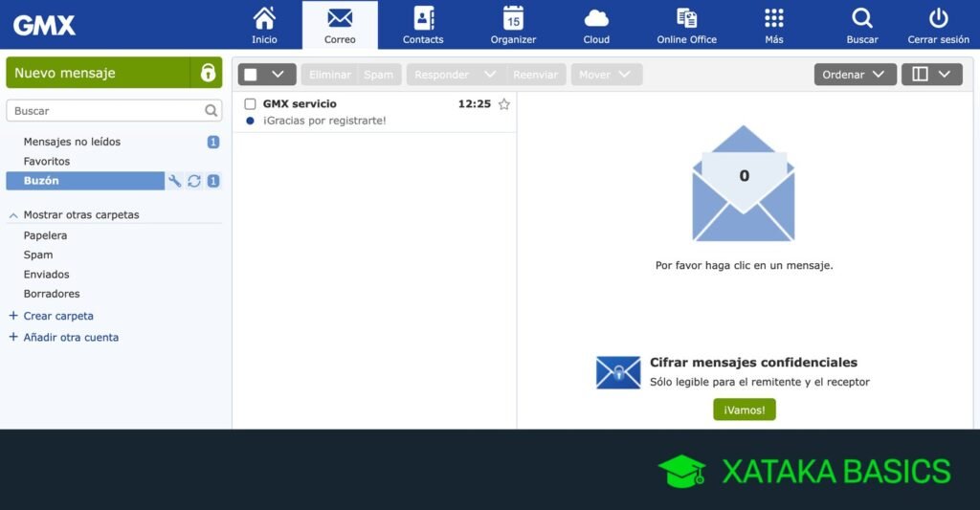
Task: Switch to the Correo tab
Action: point(340,25)
